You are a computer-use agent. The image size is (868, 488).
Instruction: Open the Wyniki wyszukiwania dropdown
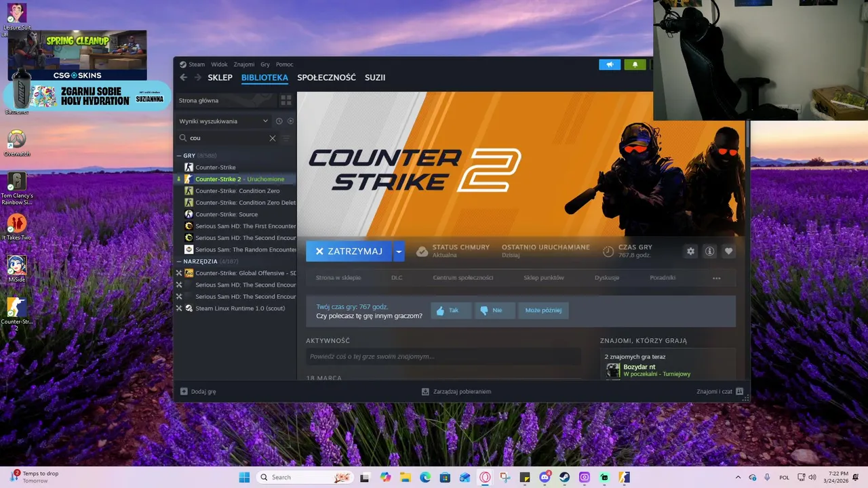tap(223, 121)
